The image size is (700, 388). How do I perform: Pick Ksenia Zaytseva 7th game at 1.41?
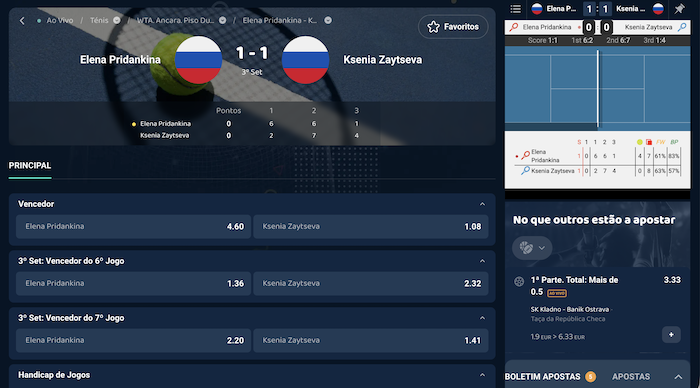click(x=371, y=340)
